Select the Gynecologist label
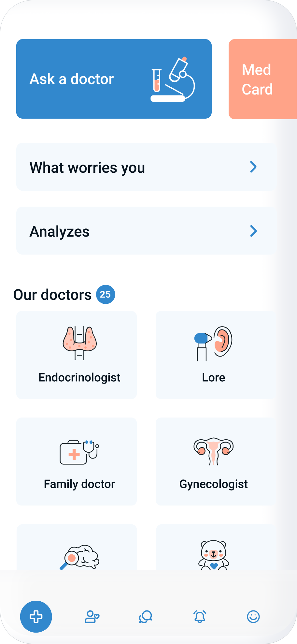This screenshot has width=297, height=644. click(x=214, y=484)
